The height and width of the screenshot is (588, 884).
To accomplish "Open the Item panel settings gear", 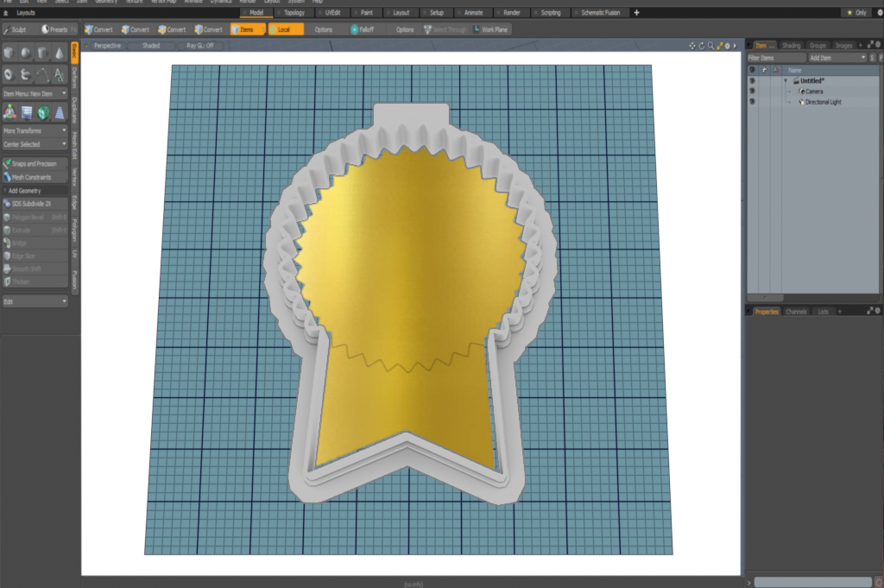I will (x=878, y=45).
